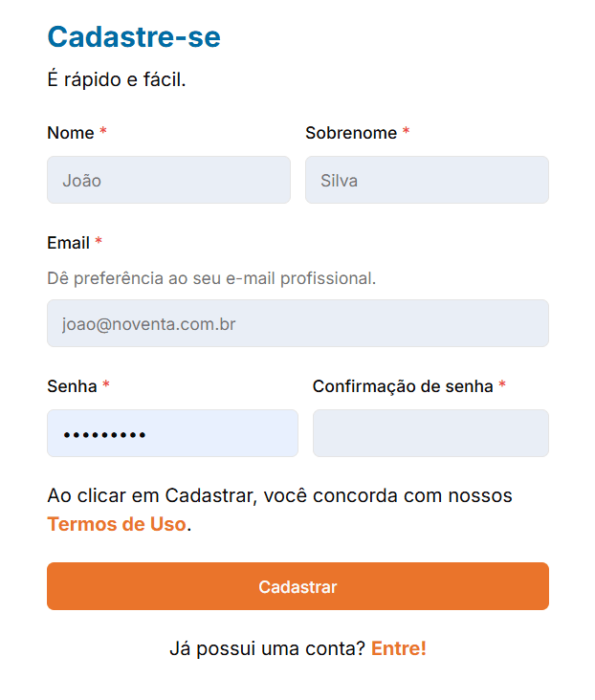Click the red asterisk beside Nome
Image resolution: width=595 pixels, height=700 pixels.
pos(102,131)
